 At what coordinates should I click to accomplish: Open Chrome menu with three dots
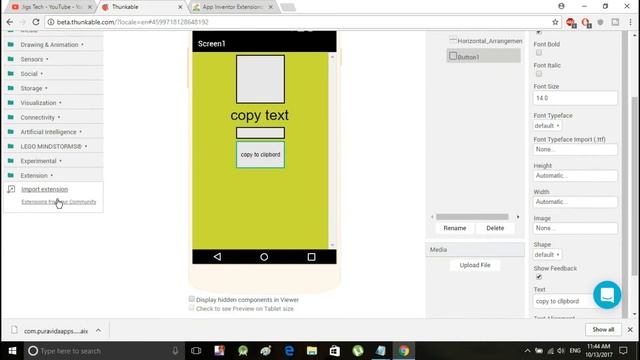(631, 22)
